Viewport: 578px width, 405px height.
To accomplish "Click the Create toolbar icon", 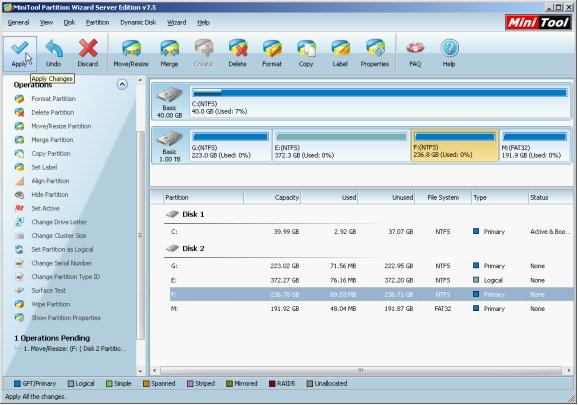I will (203, 53).
